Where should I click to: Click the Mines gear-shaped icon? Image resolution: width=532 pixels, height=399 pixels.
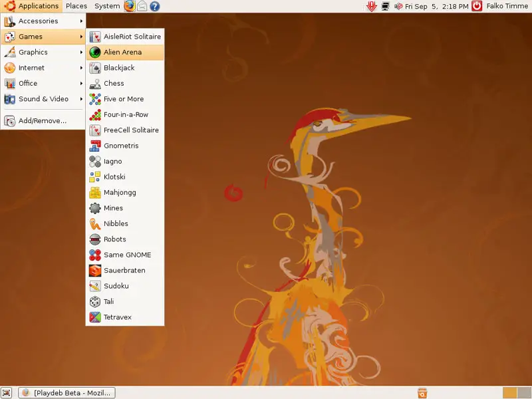tap(95, 208)
